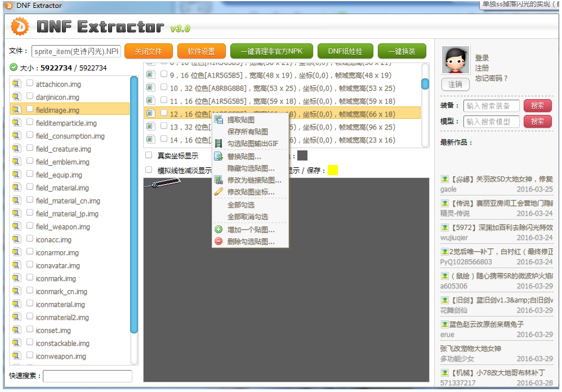Image resolution: width=562 pixels, height=392 pixels.
Task: Tick the checkbox for frame 13
Action: click(x=163, y=127)
